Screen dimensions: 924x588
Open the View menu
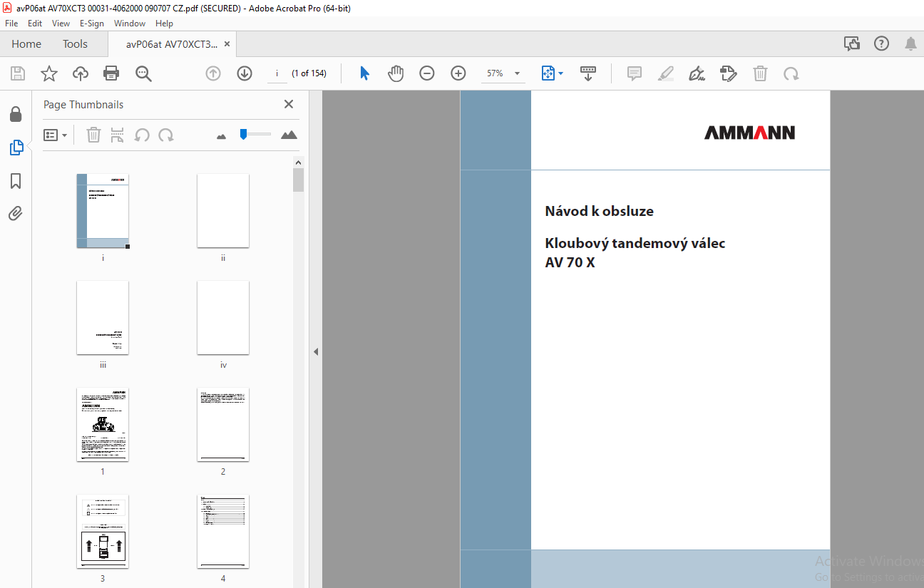coord(61,24)
